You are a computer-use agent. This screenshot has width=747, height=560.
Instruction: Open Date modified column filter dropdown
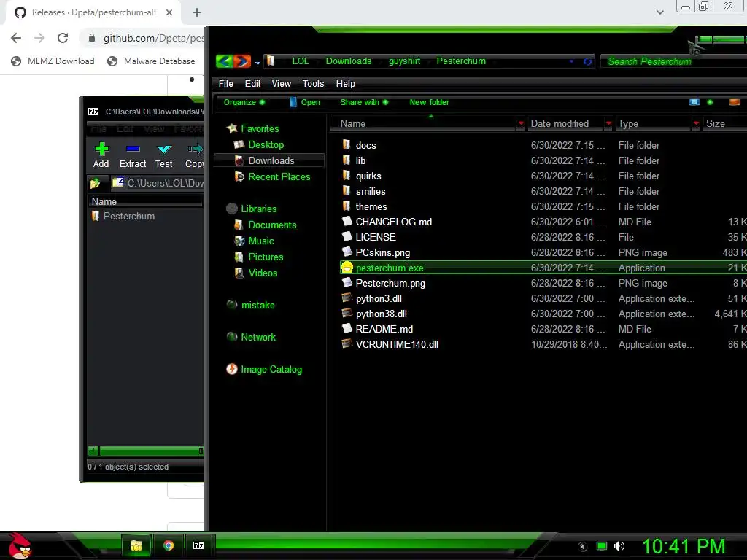(608, 123)
